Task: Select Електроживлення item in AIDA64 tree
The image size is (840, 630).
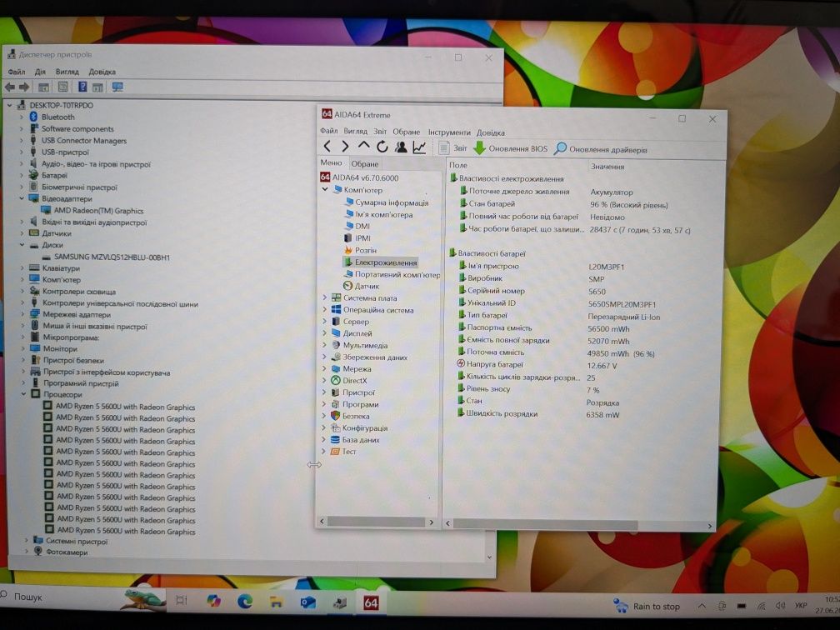Action: [x=380, y=262]
